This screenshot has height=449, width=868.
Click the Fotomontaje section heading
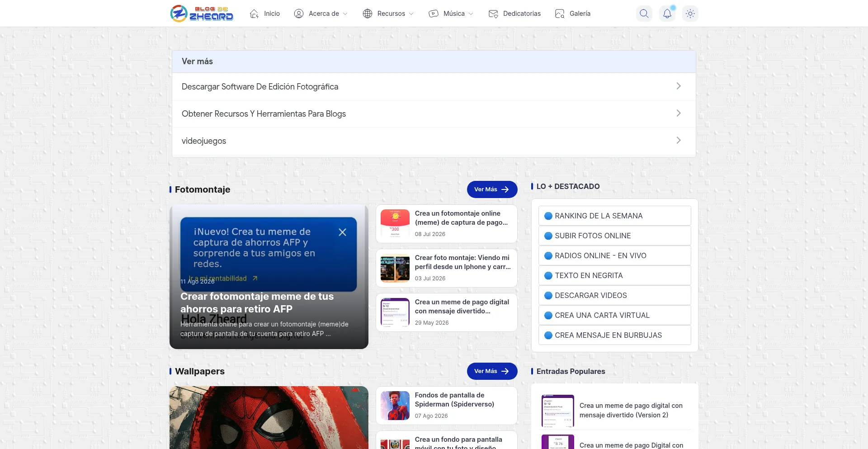[x=203, y=189]
